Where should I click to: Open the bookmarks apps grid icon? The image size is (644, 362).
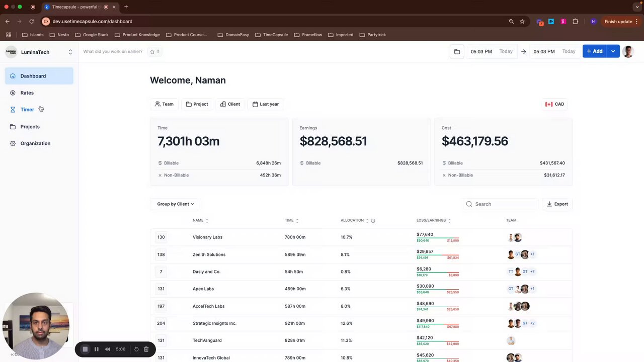click(9, 35)
